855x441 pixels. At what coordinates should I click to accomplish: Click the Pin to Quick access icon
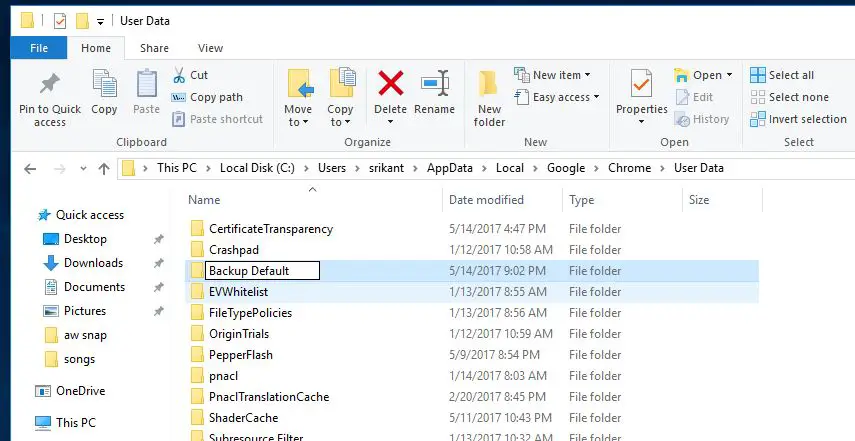coord(50,84)
